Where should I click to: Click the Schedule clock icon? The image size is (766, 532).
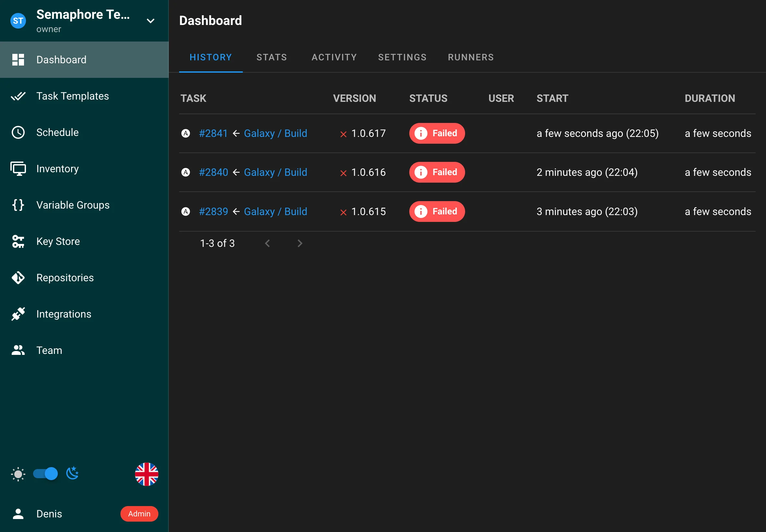tap(18, 132)
